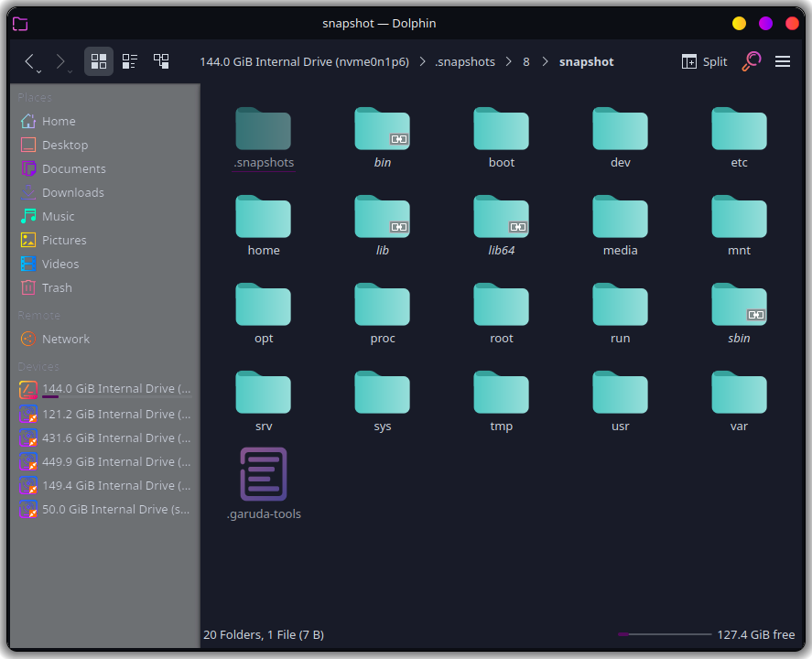Switch to Details tree view mode

[x=161, y=61]
